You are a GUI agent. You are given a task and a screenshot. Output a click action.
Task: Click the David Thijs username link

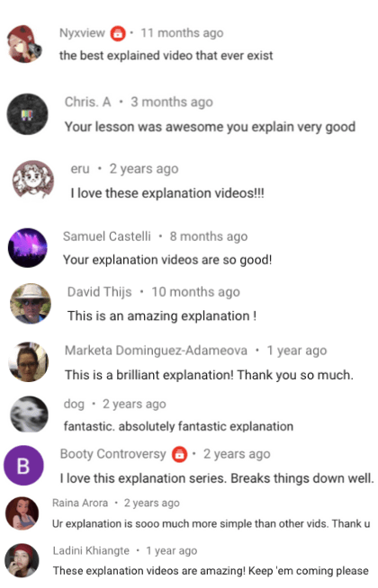100,291
